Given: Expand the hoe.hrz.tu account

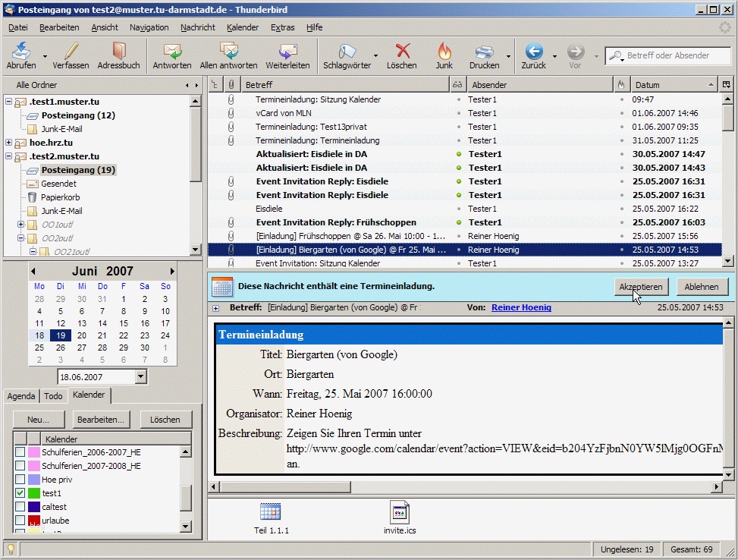Looking at the screenshot, I should pyautogui.click(x=8, y=142).
